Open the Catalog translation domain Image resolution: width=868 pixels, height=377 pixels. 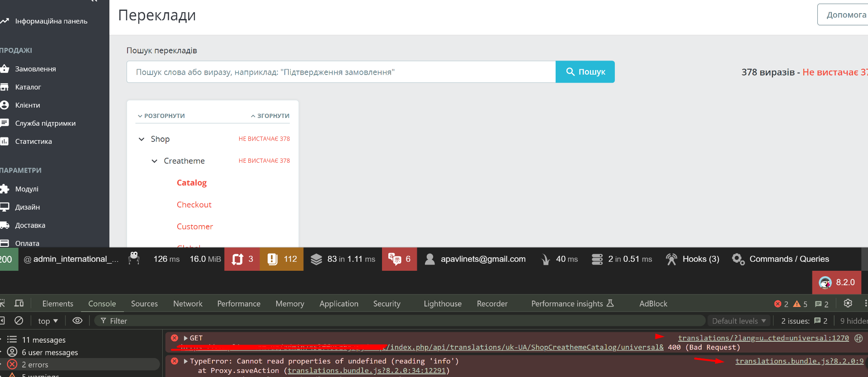(192, 183)
